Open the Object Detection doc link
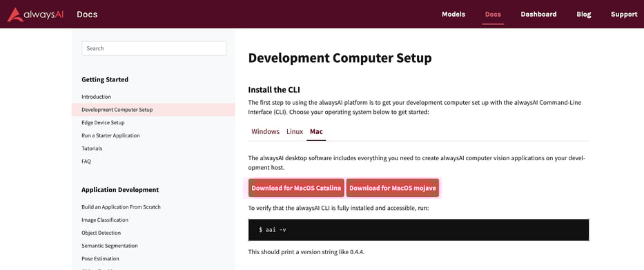Screen dimensions: 644x270 (x=101, y=233)
